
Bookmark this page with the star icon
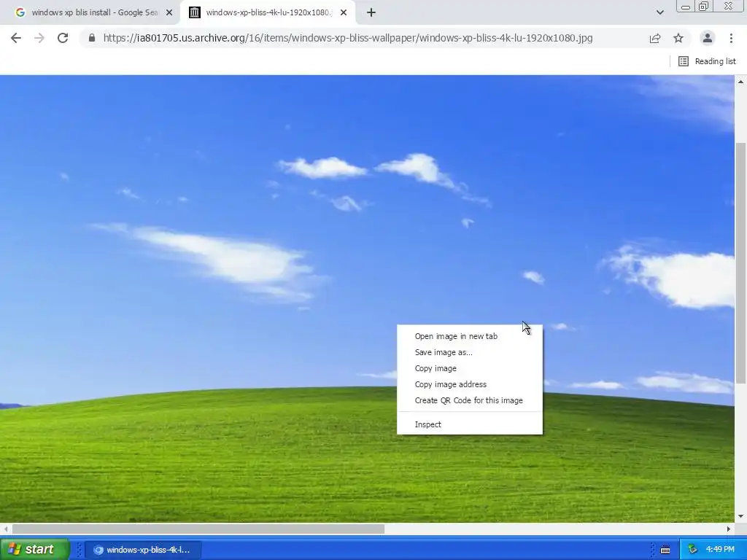coord(678,38)
